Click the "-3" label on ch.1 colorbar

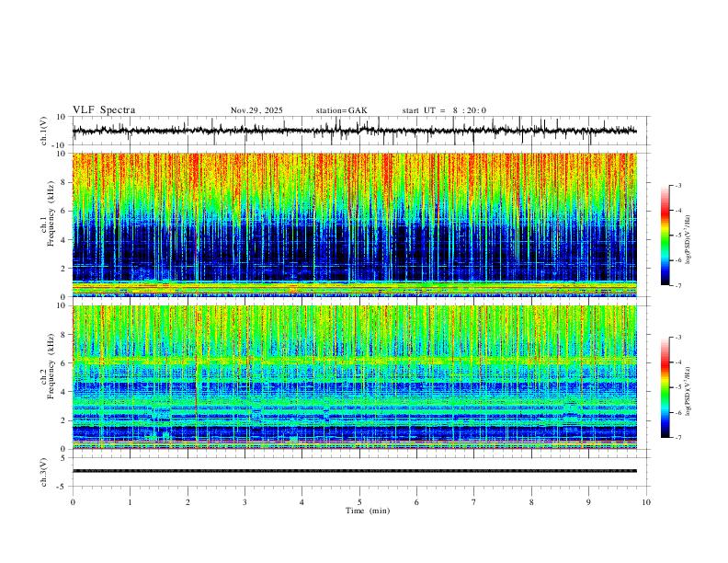[678, 185]
